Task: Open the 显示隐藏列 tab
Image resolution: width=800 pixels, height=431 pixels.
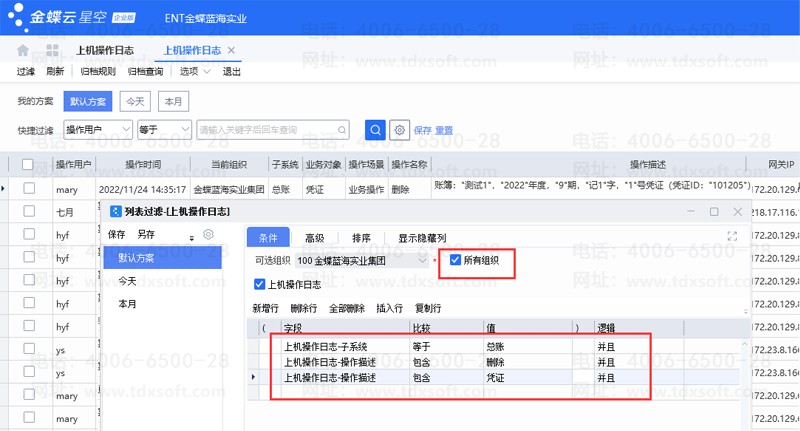Action: 422,238
